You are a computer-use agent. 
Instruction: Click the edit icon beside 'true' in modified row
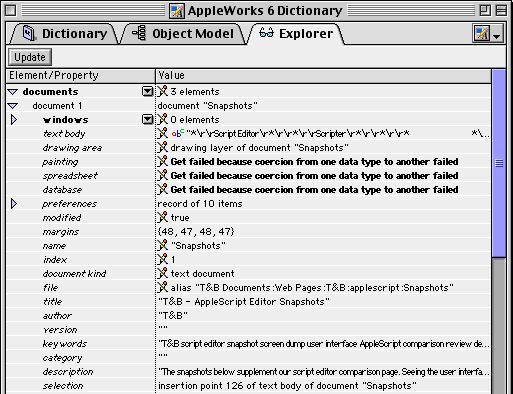click(163, 217)
